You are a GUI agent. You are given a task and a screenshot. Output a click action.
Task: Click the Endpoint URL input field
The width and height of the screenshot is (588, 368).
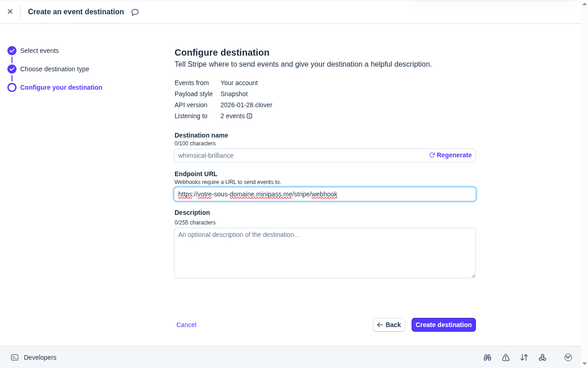click(325, 194)
